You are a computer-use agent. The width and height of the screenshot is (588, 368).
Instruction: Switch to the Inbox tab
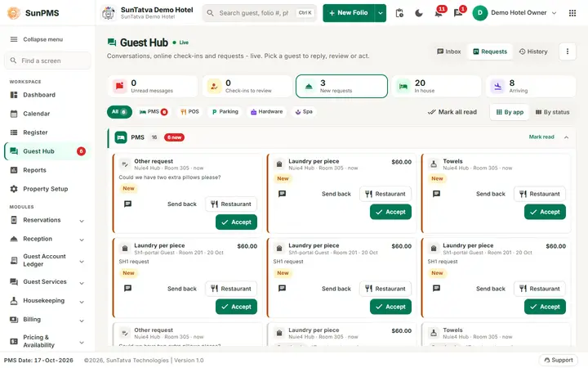pyautogui.click(x=449, y=52)
